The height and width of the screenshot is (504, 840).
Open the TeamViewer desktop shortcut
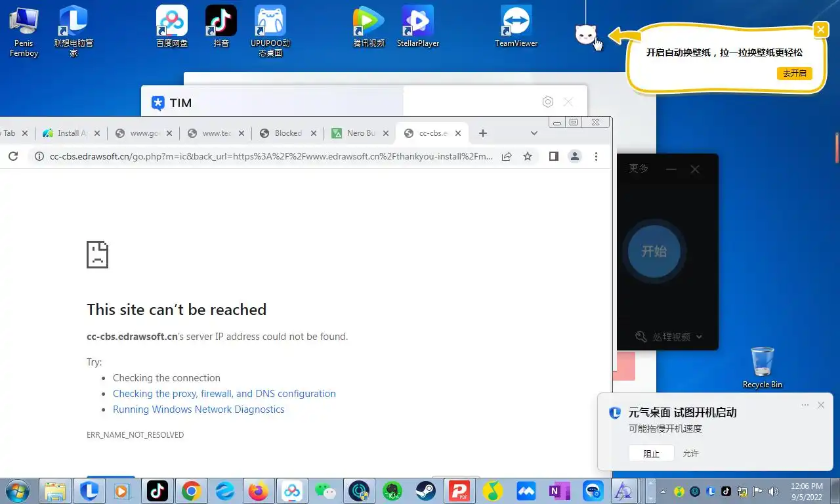coord(516,26)
